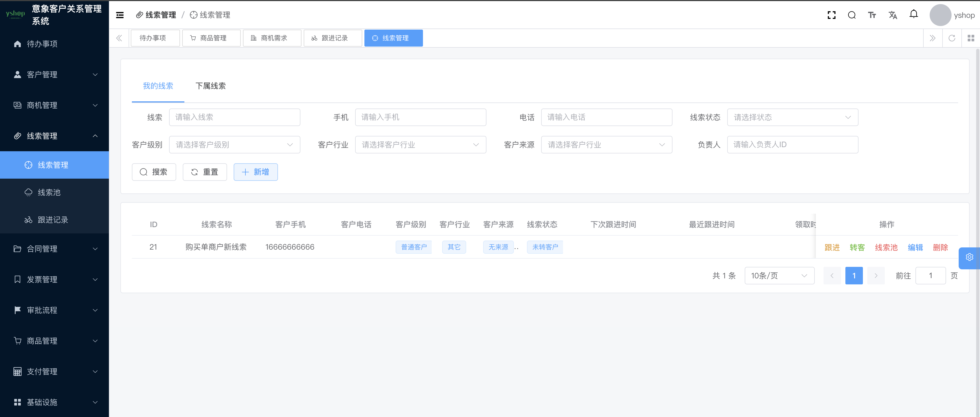Click the fullscreen toggle icon

tap(832, 15)
